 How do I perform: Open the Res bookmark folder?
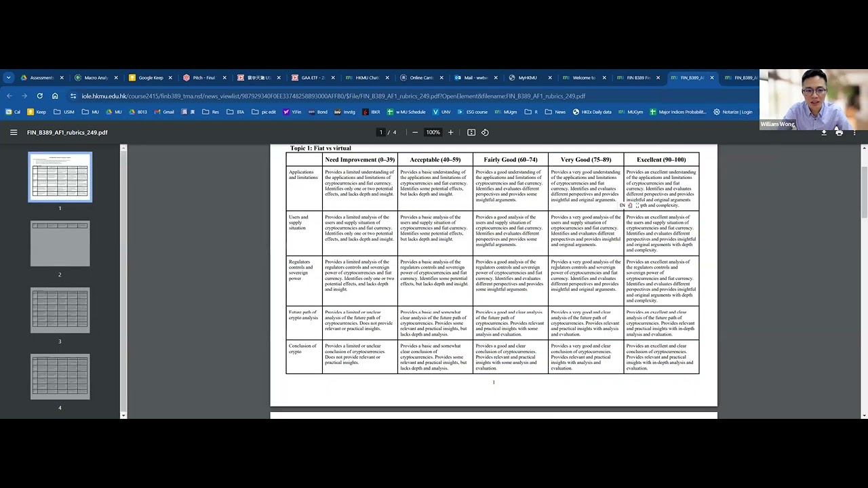(211, 112)
